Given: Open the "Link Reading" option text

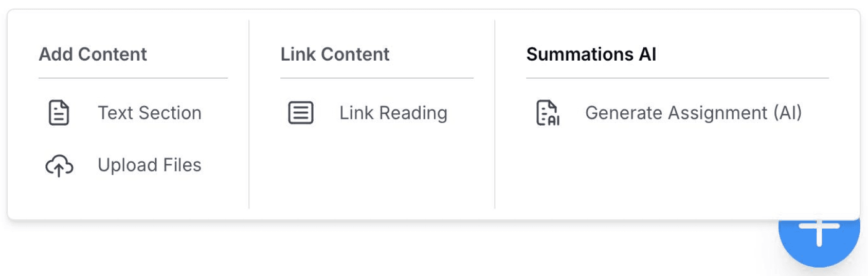Looking at the screenshot, I should [393, 113].
